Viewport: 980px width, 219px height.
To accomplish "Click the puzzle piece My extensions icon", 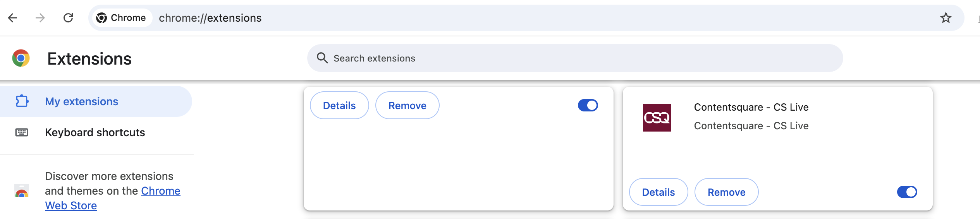I will 22,101.
